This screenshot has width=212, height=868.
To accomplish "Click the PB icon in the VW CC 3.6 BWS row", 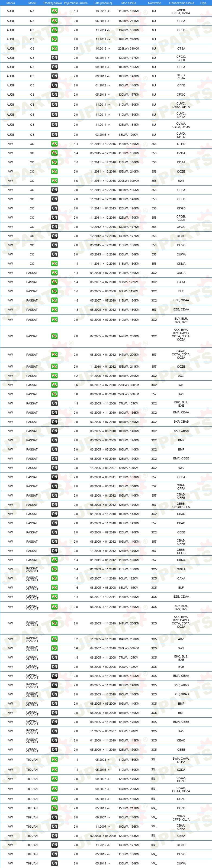I will [x=54, y=181].
